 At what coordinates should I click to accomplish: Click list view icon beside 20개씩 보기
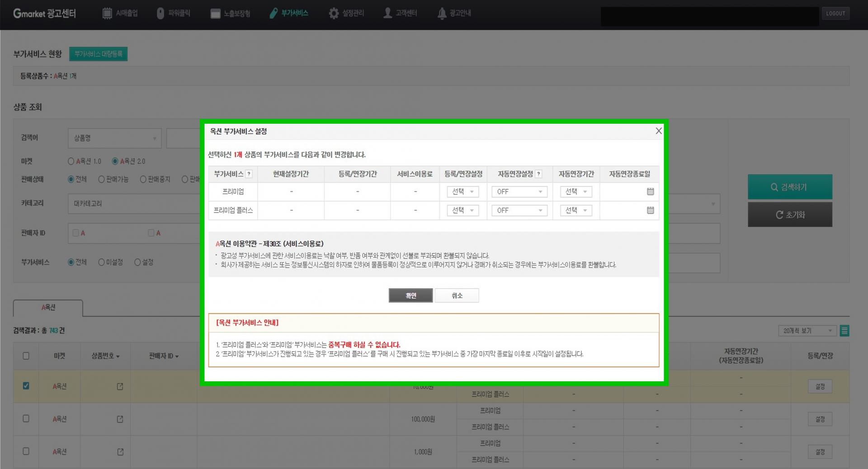pos(844,331)
